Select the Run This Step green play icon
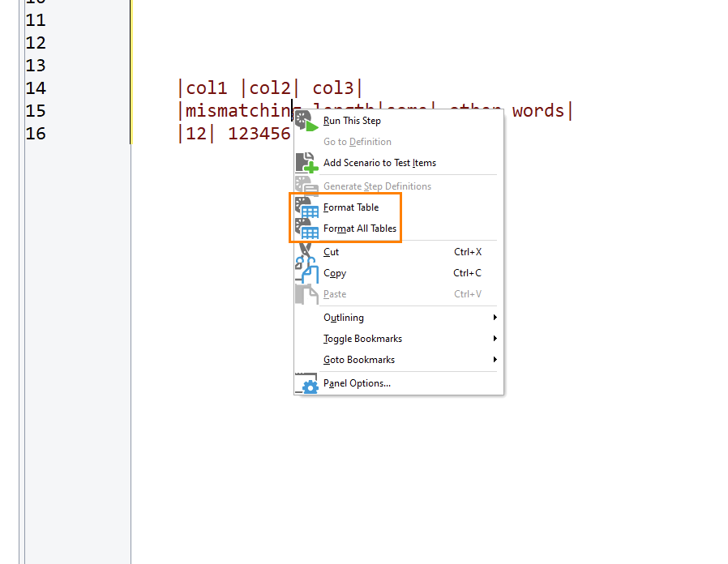 pyautogui.click(x=306, y=120)
